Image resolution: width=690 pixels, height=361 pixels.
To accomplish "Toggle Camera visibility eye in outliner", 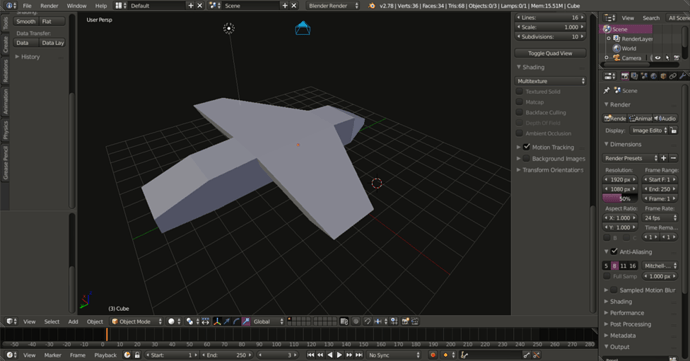I will [658, 58].
